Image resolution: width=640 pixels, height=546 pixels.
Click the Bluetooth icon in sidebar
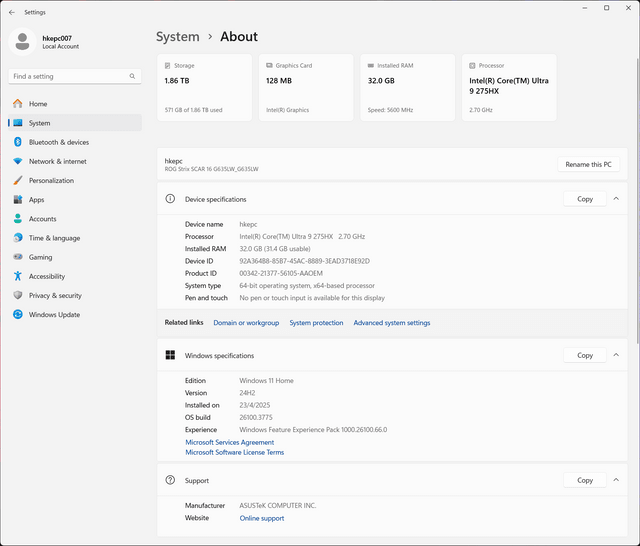[18, 142]
